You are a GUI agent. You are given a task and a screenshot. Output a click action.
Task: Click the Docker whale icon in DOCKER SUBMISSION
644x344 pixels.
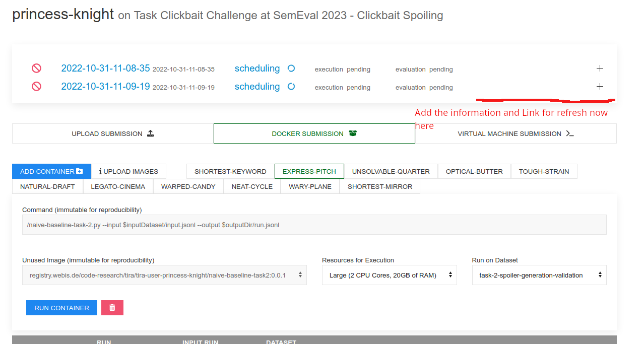click(353, 133)
